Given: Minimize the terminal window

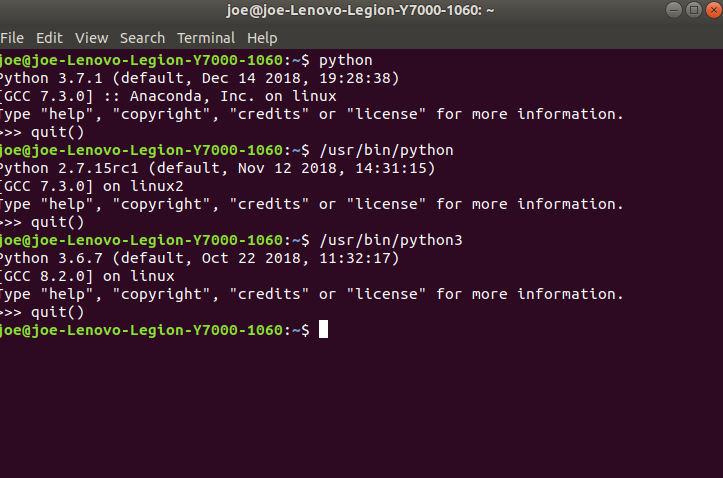Looking at the screenshot, I should point(674,10).
